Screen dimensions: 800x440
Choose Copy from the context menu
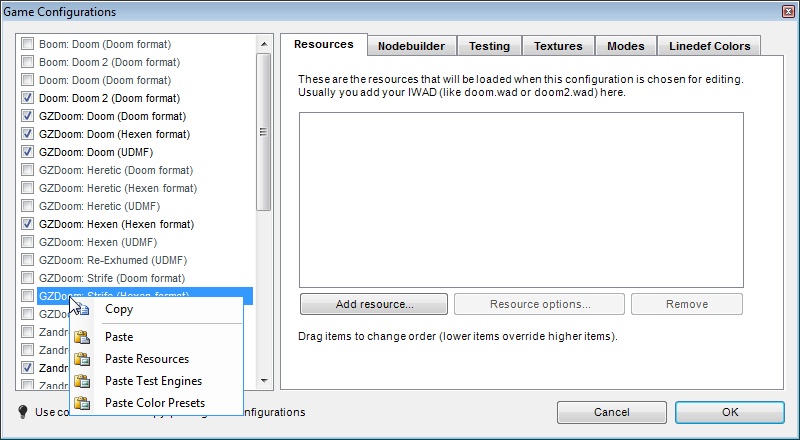pos(156,309)
